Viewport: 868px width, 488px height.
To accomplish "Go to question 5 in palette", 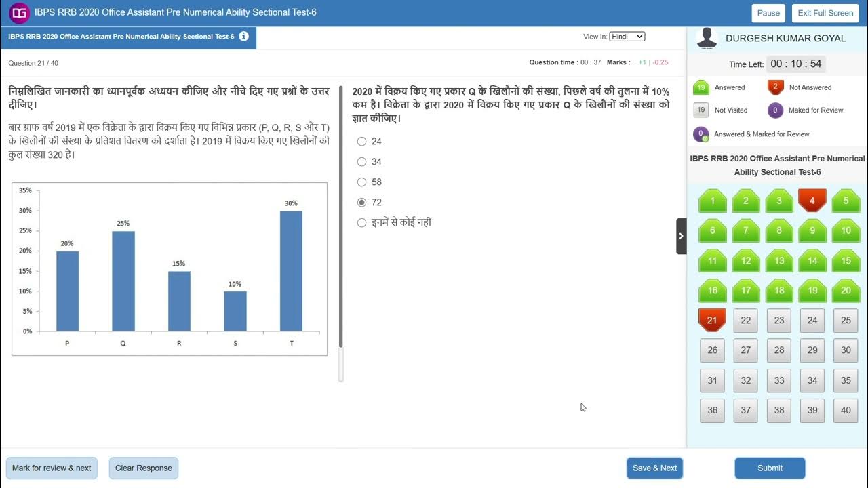I will (846, 201).
